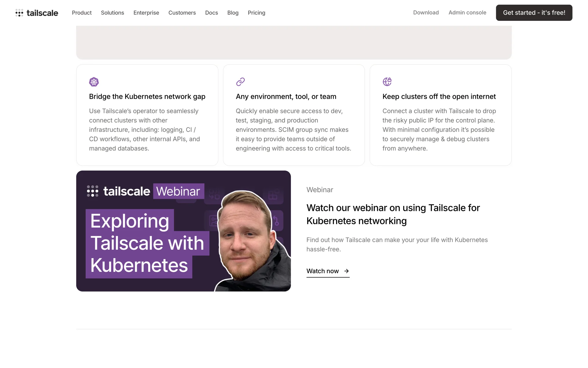Image resolution: width=588 pixels, height=368 pixels.
Task: Click the Download link
Action: coord(426,13)
